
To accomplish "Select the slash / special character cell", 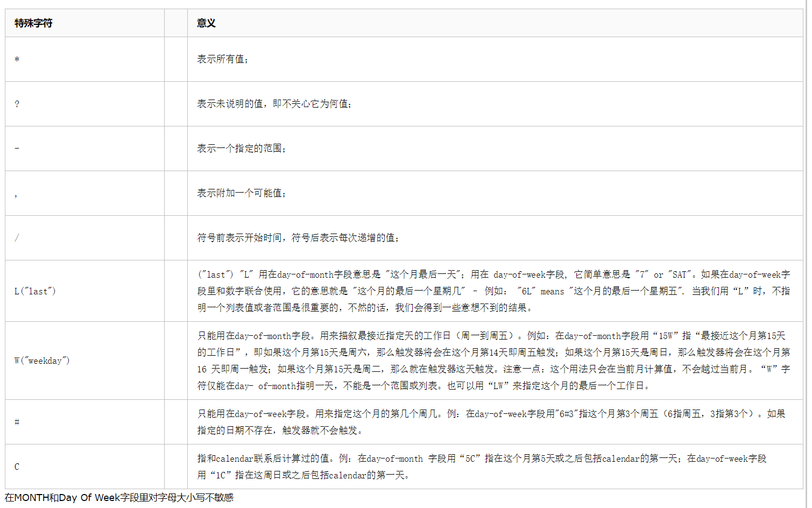I will tap(84, 238).
